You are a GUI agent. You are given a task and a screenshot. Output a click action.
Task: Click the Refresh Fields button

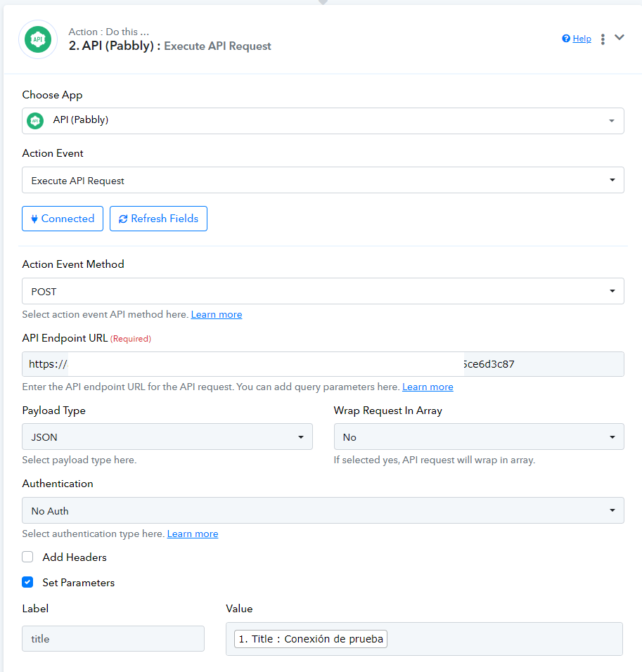pos(158,219)
